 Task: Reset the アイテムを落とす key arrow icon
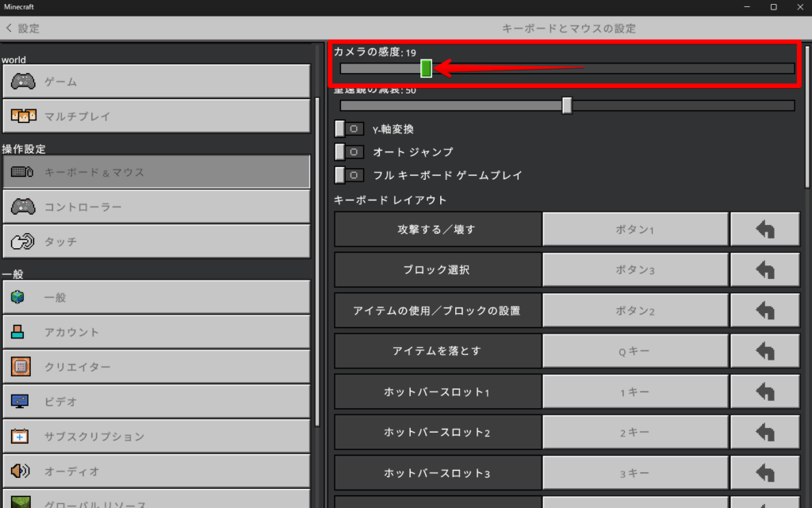pyautogui.click(x=764, y=351)
